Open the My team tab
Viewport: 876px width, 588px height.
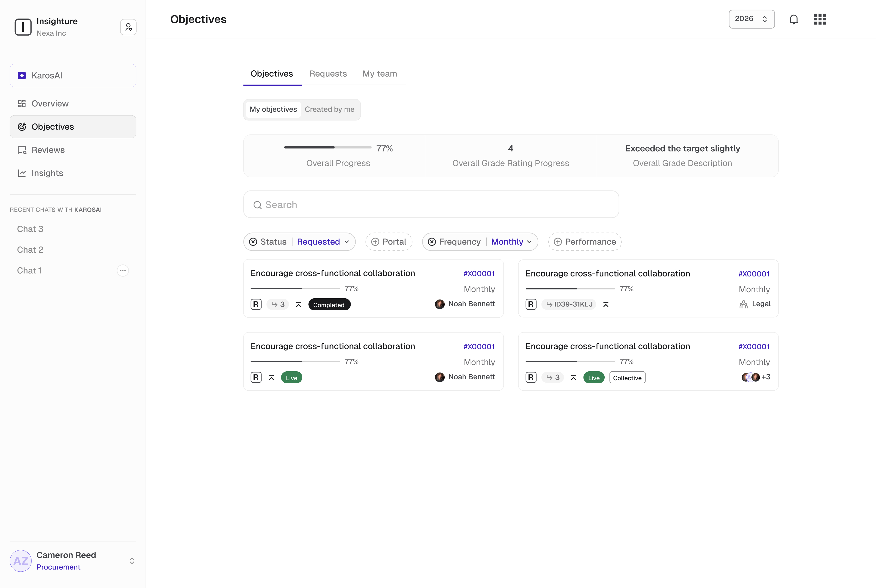380,74
